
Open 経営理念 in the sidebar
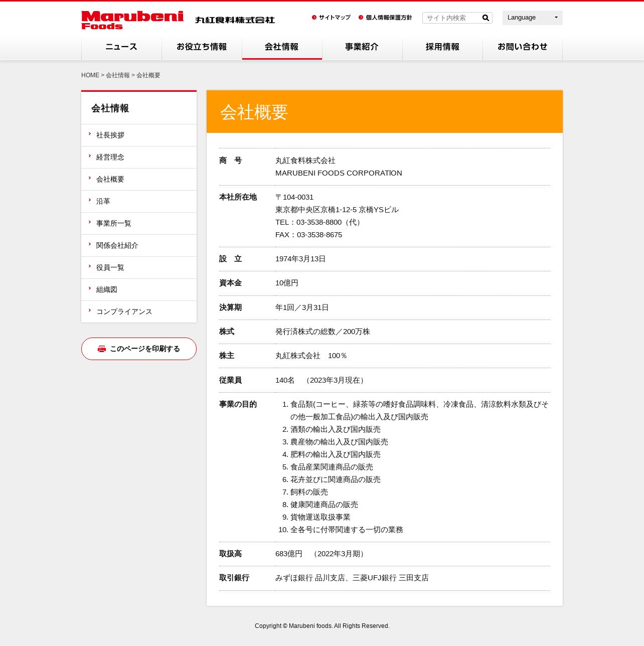139,157
